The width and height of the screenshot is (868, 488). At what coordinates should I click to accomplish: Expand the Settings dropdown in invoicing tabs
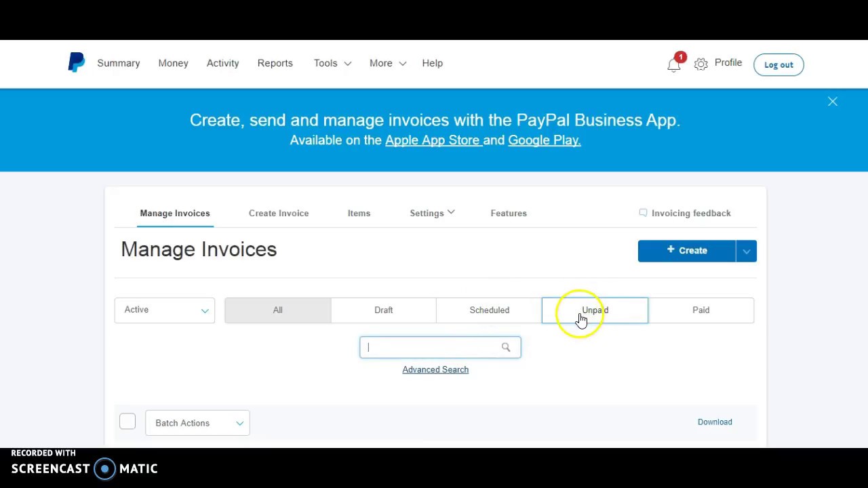[x=432, y=213]
